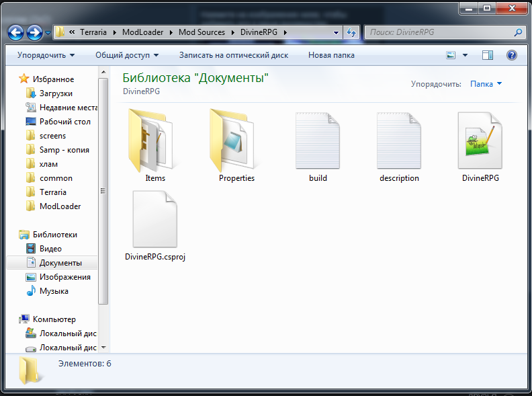This screenshot has height=396, width=532.
Task: Open the Упорядочить menu
Action: 46,55
